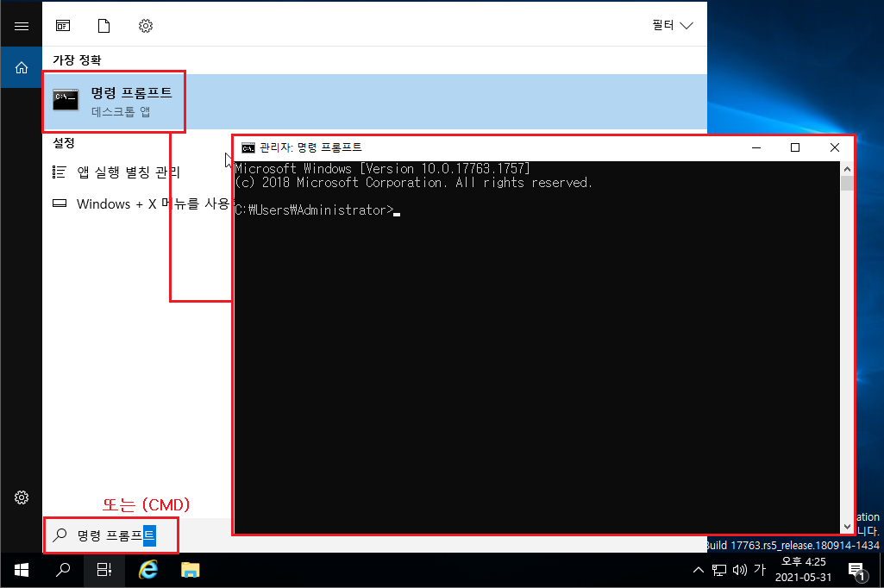
Task: Open the hamburger menu in search panel
Action: 22,26
